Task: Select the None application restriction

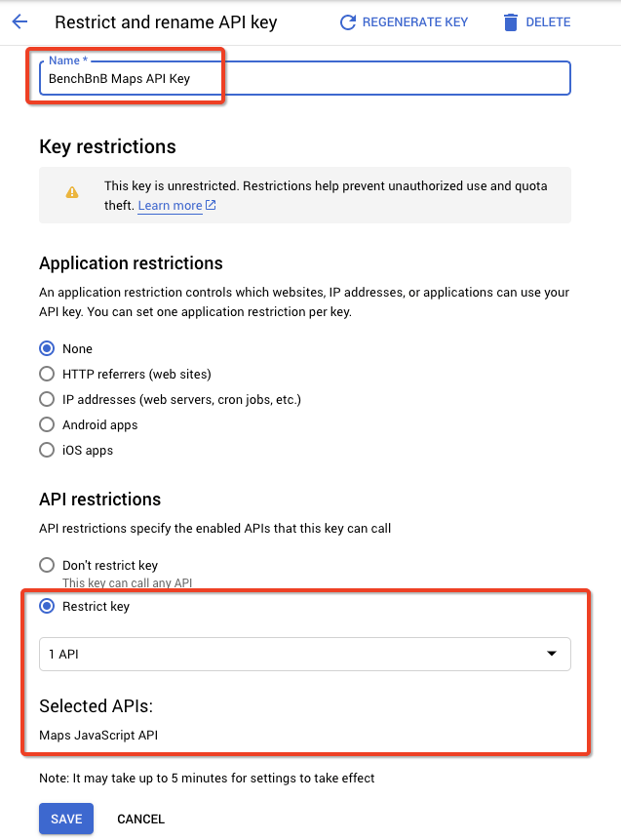Action: point(46,348)
